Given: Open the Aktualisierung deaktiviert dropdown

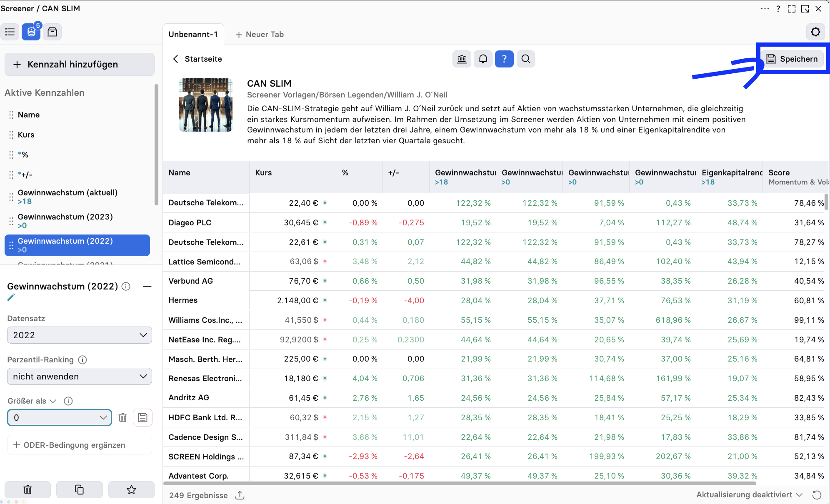Looking at the screenshot, I should point(749,495).
